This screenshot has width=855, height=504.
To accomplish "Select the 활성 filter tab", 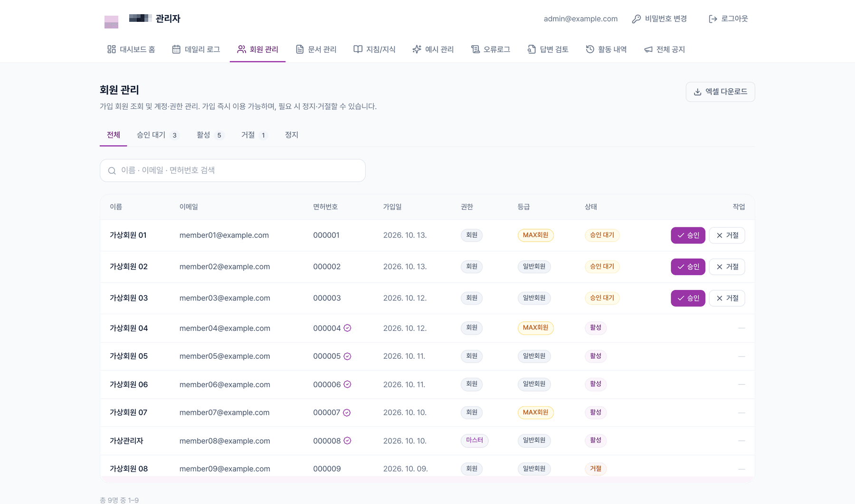I will coord(210,135).
